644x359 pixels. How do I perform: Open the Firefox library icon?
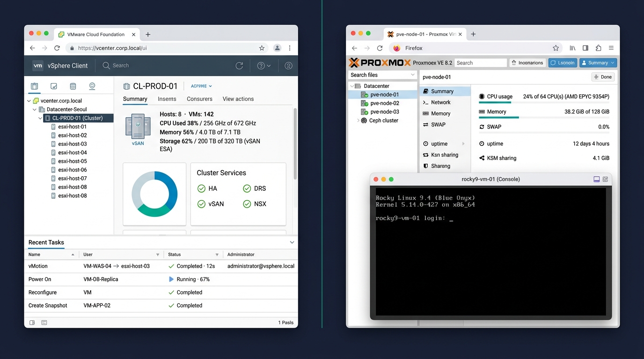pyautogui.click(x=572, y=48)
